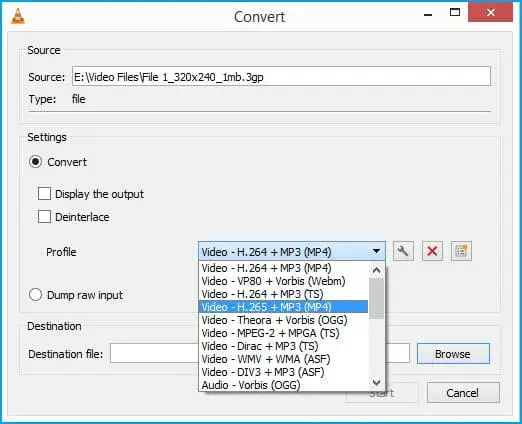Select Audio - Vorbis (OGG) profile
Screen dimensions: 522x424
pyautogui.click(x=251, y=385)
